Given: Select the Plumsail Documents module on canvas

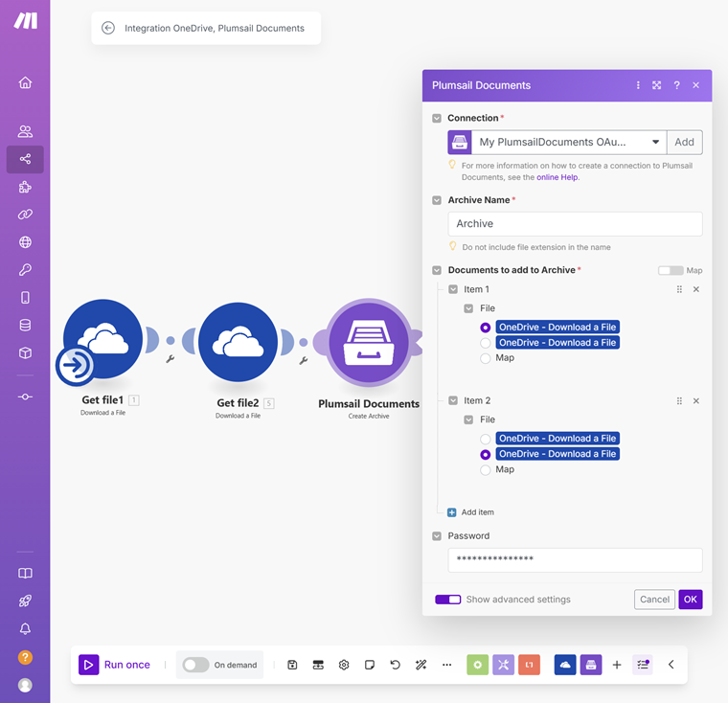Looking at the screenshot, I should pos(369,343).
